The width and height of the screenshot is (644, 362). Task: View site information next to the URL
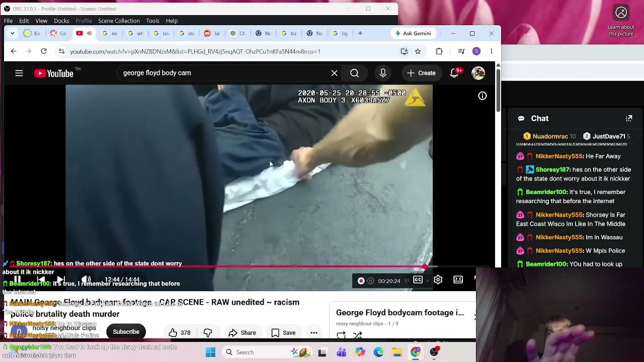coord(61,51)
